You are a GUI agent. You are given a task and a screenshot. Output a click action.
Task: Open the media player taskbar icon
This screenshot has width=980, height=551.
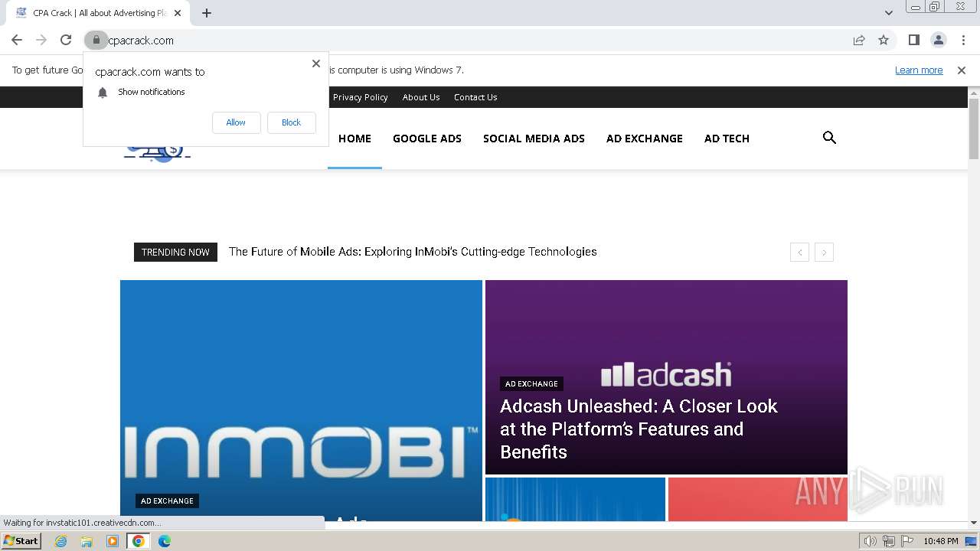pyautogui.click(x=113, y=541)
